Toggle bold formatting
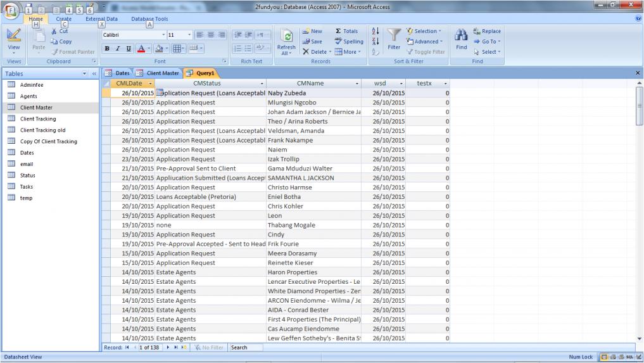 (107, 48)
